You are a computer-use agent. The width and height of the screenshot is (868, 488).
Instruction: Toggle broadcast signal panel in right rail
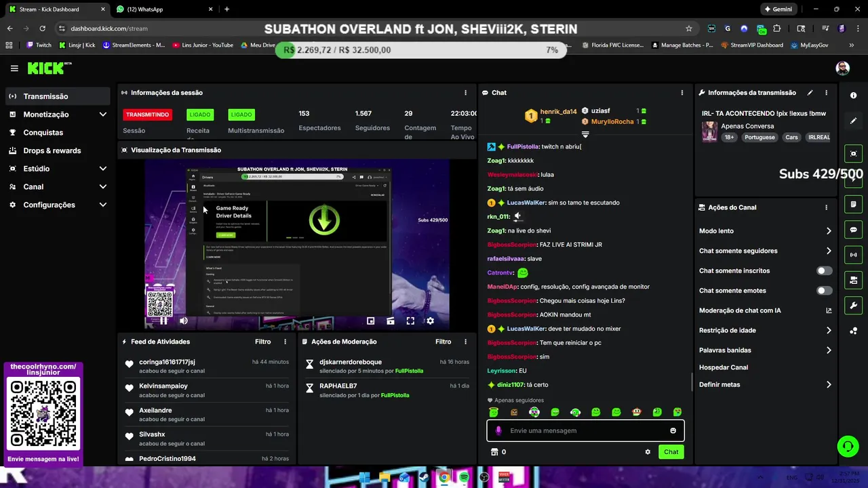coord(854,255)
